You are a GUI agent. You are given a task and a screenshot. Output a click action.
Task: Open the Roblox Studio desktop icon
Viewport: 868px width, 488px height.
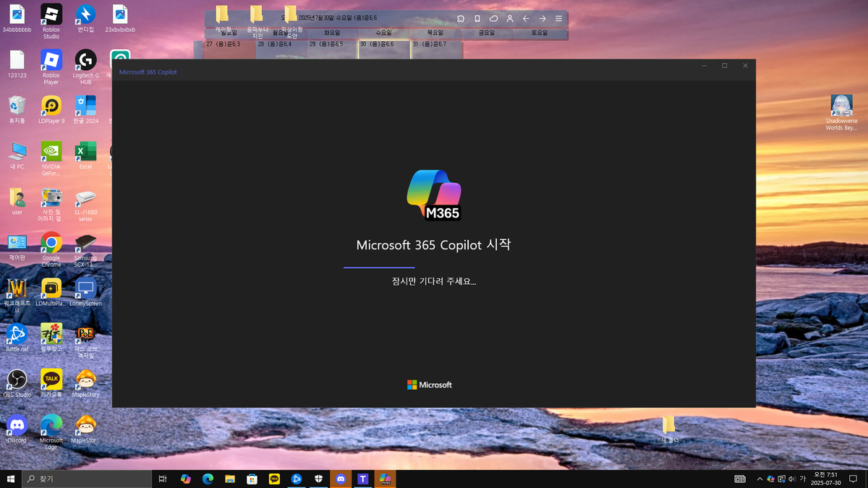click(51, 21)
